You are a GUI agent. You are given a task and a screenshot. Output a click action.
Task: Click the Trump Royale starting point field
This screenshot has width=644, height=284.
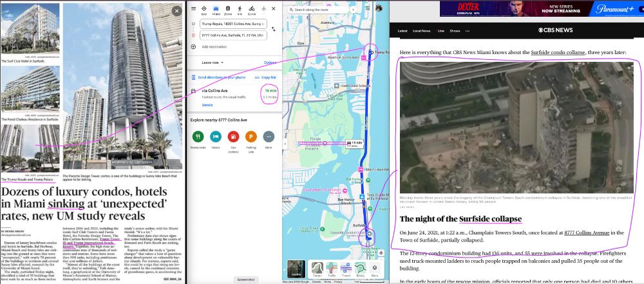click(233, 24)
